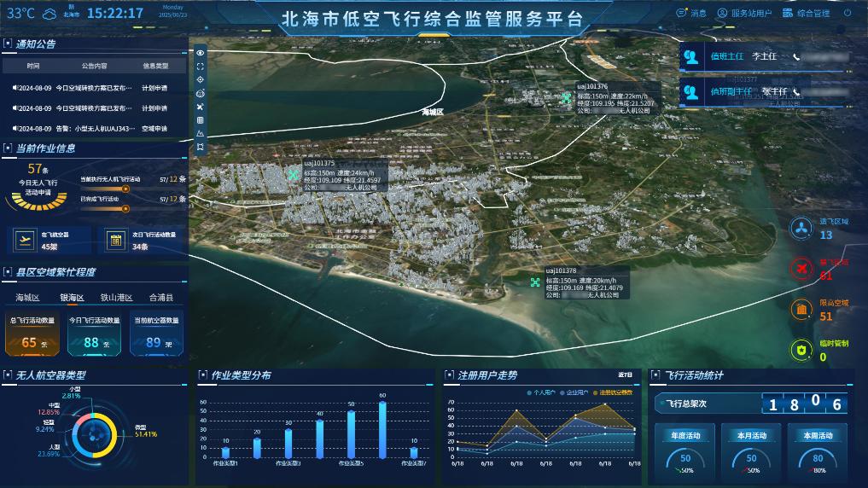The height and width of the screenshot is (488, 868).
Task: Click the power icon at top right
Action: point(848,14)
